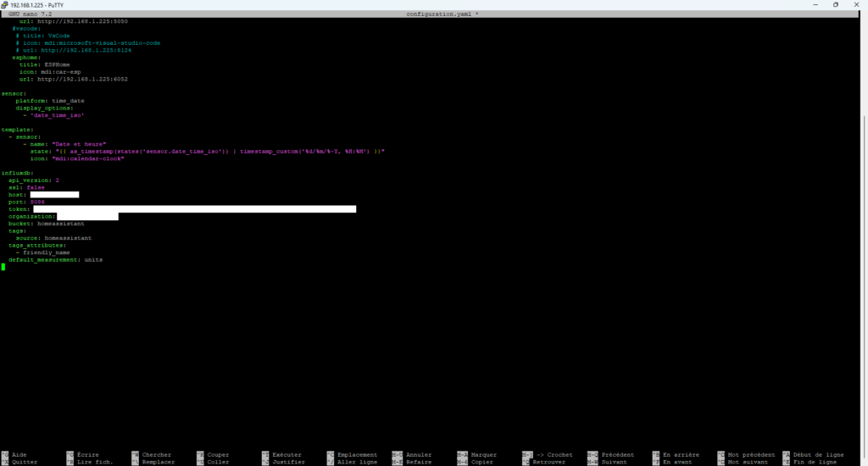868x466 pixels.
Task: Click the 'Aller ligne' shortcut label
Action: [x=357, y=462]
